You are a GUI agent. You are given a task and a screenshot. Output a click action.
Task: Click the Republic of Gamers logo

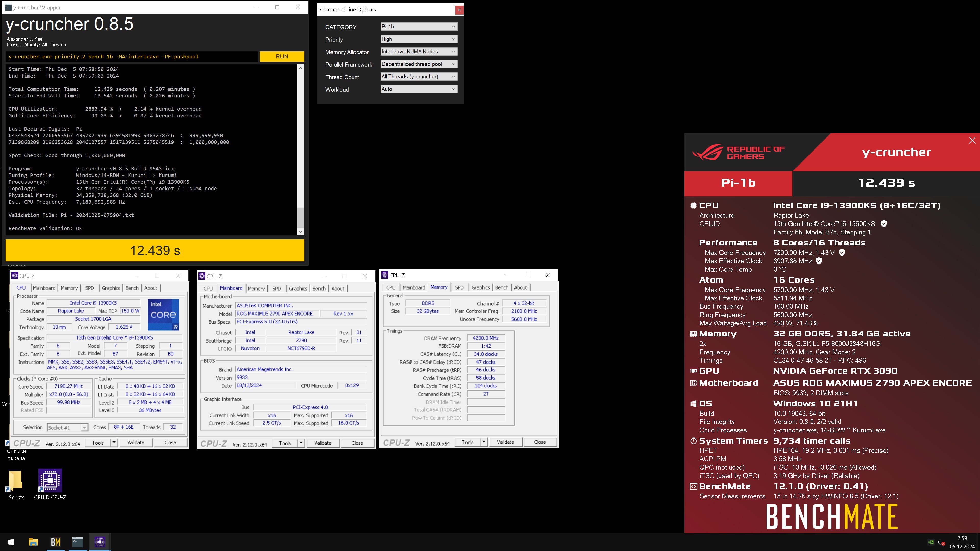738,152
